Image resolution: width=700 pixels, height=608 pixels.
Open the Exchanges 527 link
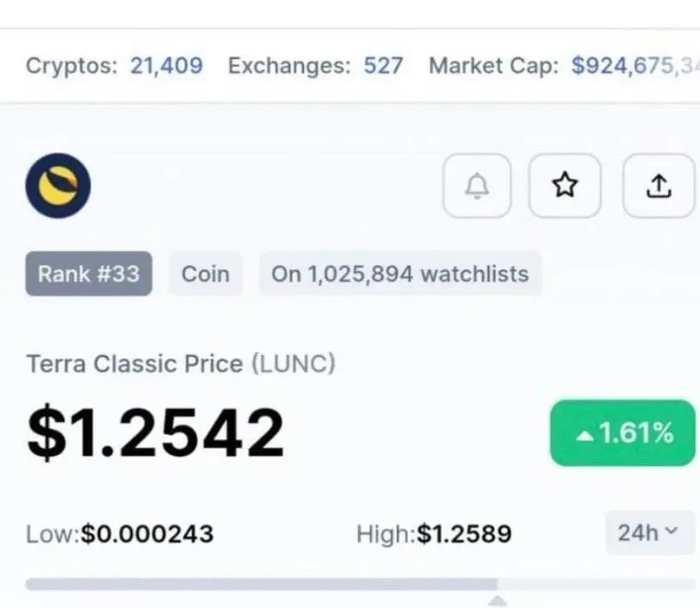(x=383, y=65)
